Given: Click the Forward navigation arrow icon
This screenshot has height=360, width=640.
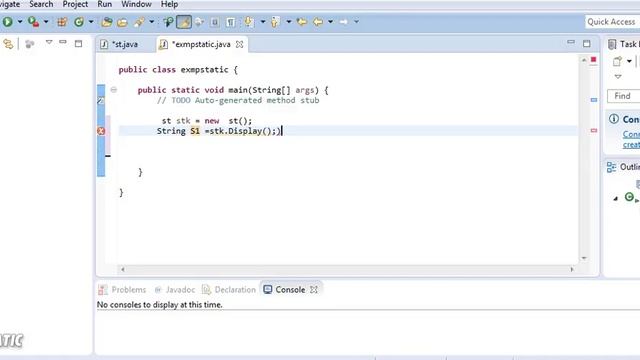Looking at the screenshot, I should (x=344, y=22).
